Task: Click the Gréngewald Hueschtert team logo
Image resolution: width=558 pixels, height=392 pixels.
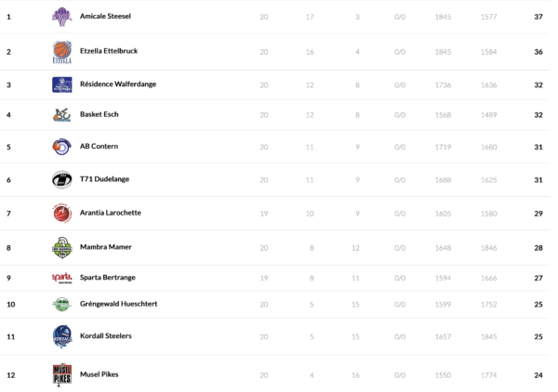Action: [61, 304]
